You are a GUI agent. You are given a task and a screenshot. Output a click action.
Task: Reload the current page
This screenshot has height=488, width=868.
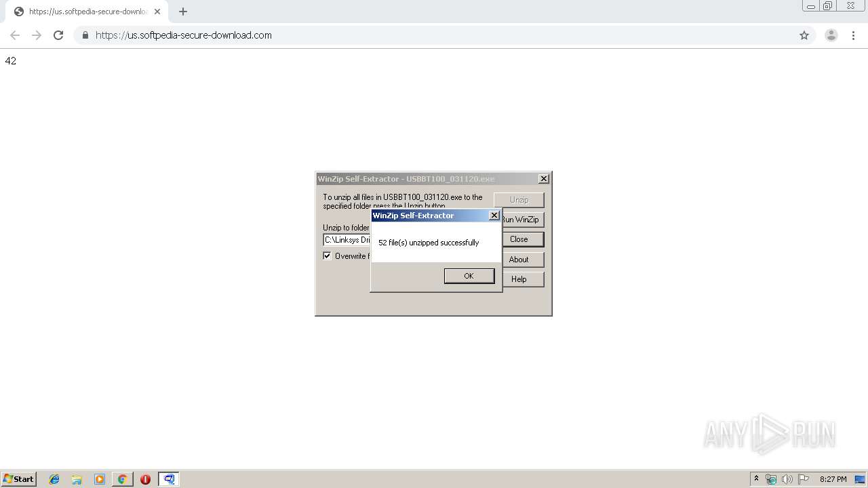(x=58, y=35)
